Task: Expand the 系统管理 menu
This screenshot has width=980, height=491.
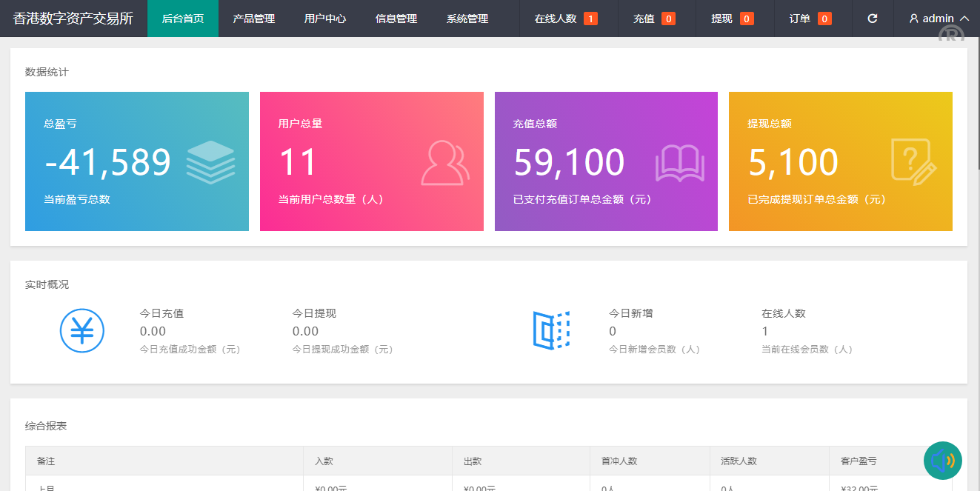Action: click(x=467, y=19)
